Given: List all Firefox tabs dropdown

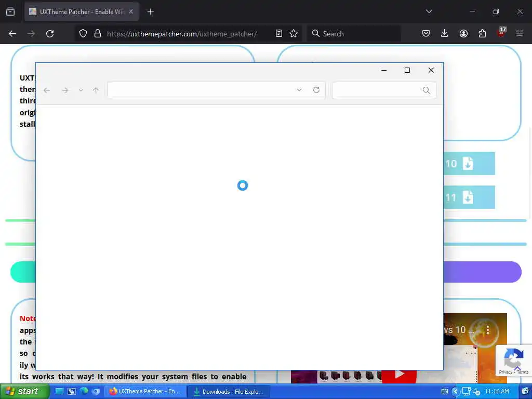Looking at the screenshot, I should click(429, 11).
